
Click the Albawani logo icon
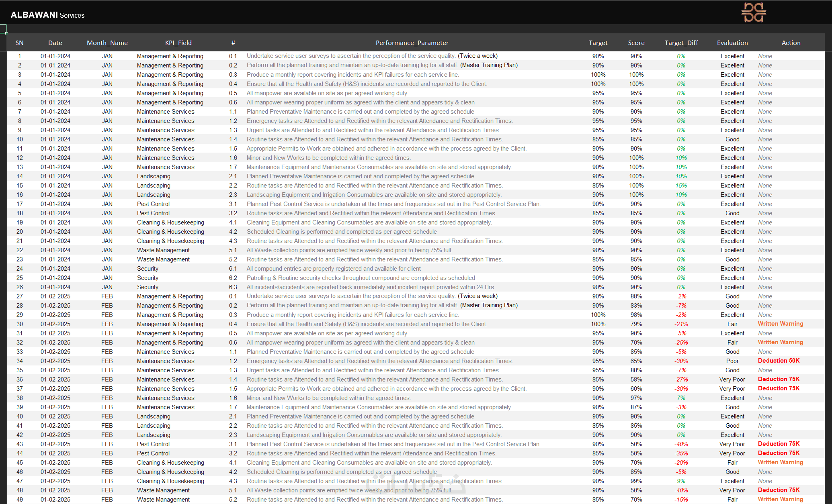point(754,12)
